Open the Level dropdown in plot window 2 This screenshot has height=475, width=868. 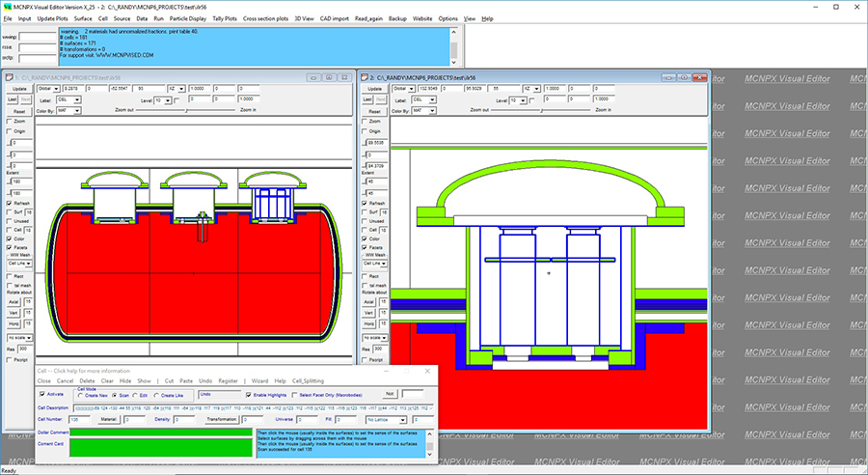(523, 100)
